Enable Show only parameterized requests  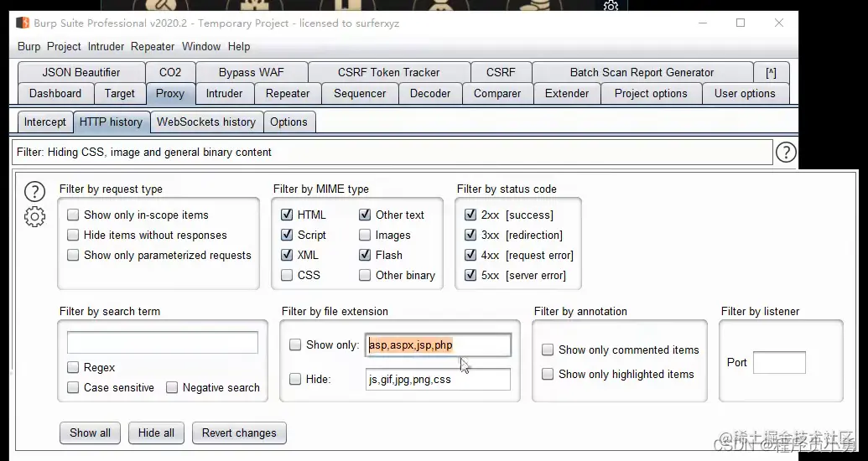(73, 255)
